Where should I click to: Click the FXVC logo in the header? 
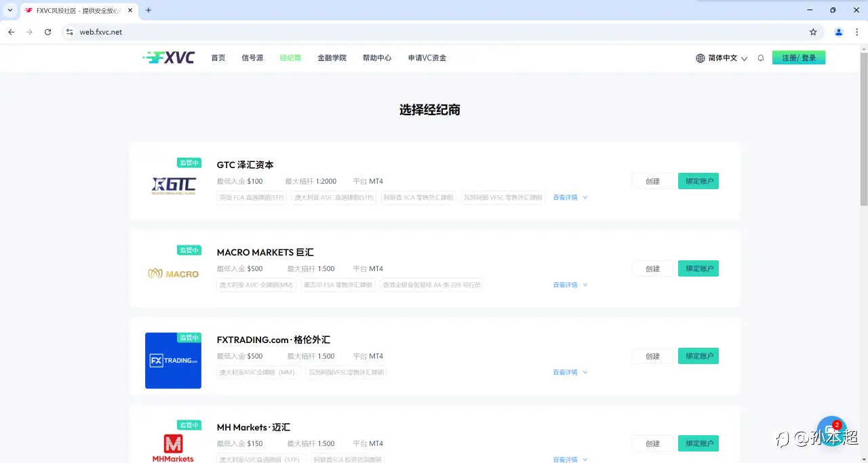click(x=169, y=58)
